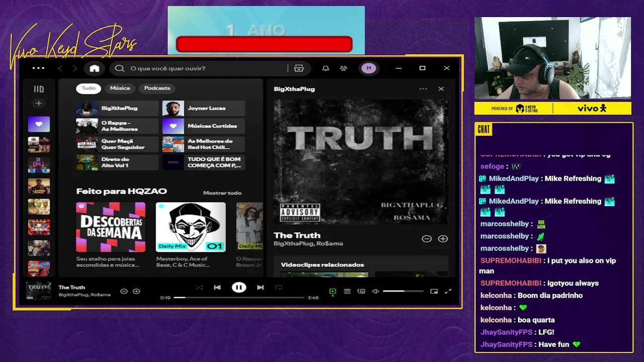Open the BigXthaPlug shortcut tile
644x362 pixels.
(117, 108)
